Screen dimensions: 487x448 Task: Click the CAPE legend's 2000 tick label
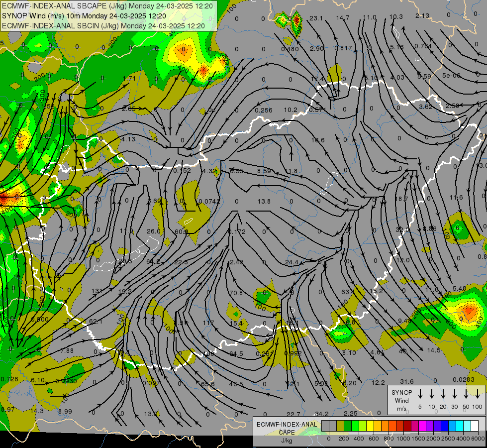pyautogui.click(x=433, y=439)
